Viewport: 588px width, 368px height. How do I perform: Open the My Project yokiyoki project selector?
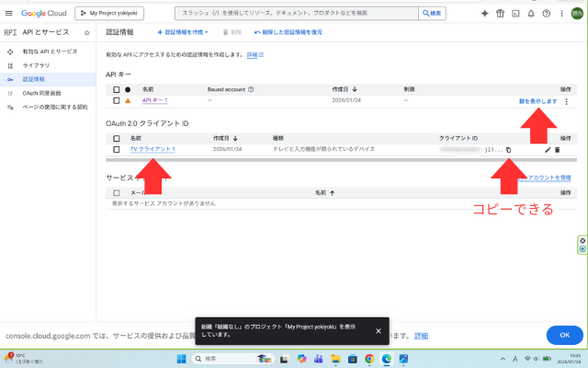(116, 14)
